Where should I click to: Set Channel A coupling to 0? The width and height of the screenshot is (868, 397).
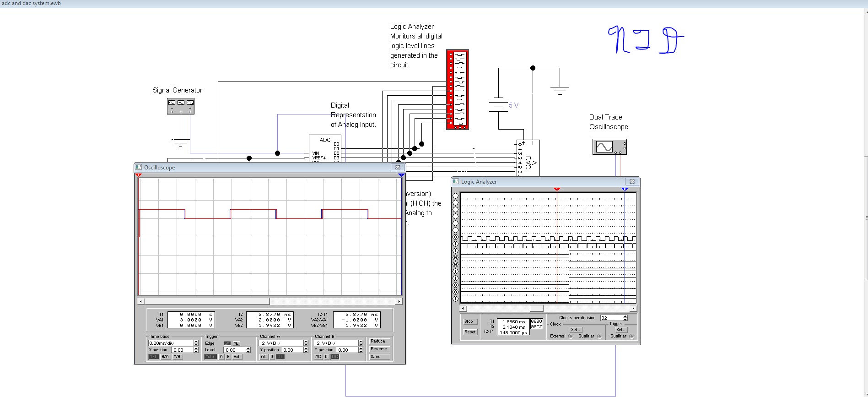pos(272,357)
